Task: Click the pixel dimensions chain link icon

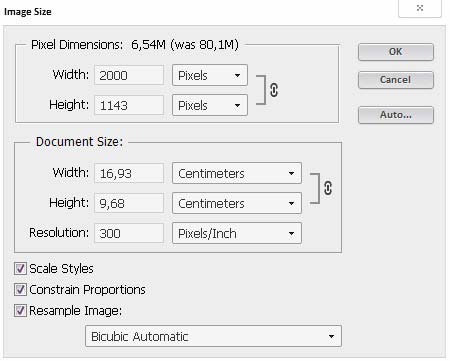Action: coord(274,90)
